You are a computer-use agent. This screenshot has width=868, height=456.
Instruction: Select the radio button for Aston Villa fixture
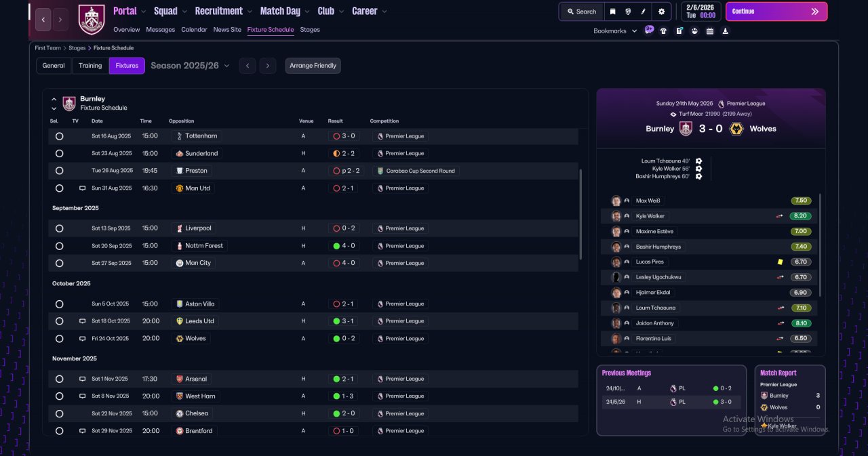(60, 304)
